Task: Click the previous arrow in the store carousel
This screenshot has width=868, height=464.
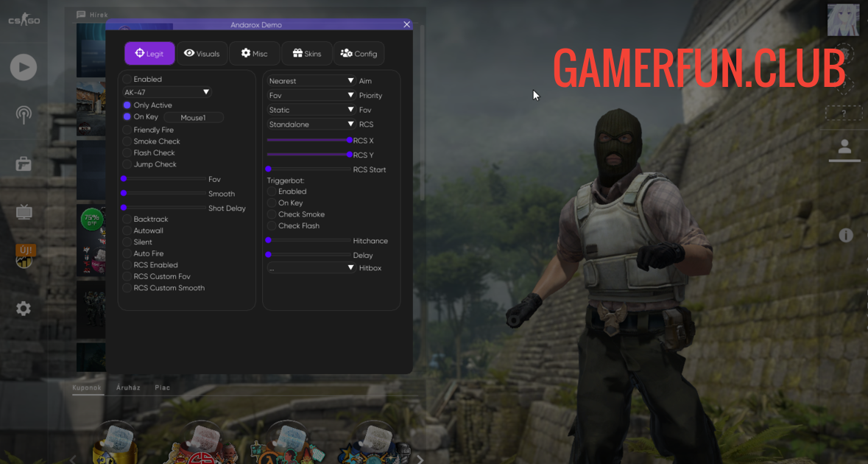Action: coord(73,459)
